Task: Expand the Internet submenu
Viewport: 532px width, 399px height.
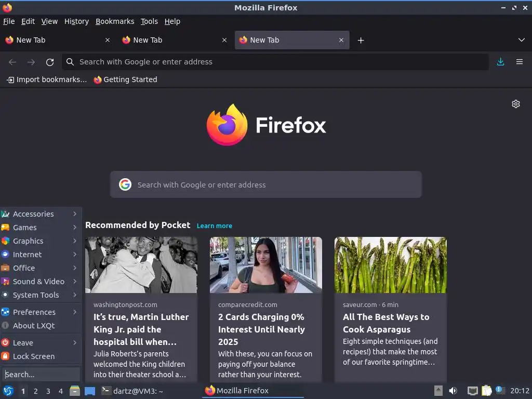Action: (x=41, y=255)
